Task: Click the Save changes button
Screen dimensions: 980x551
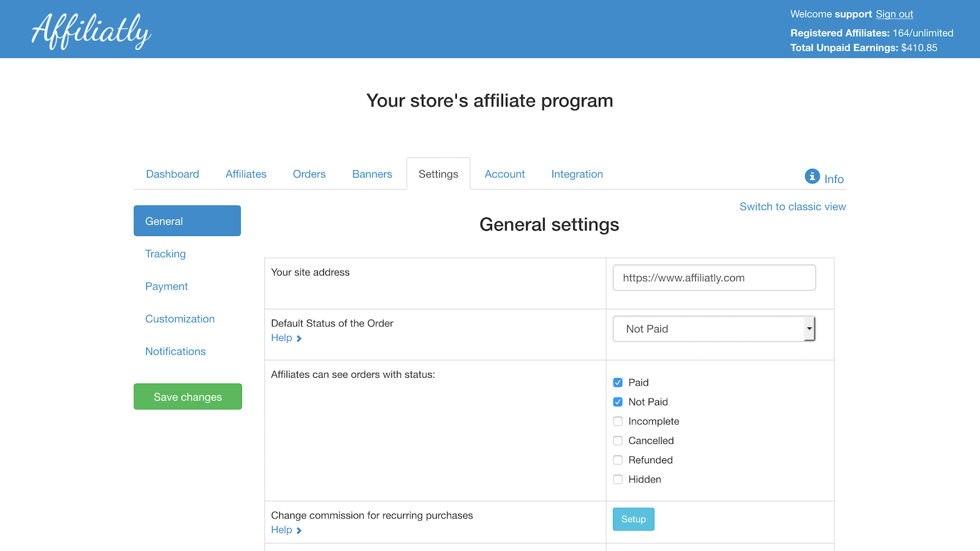Action: [187, 396]
